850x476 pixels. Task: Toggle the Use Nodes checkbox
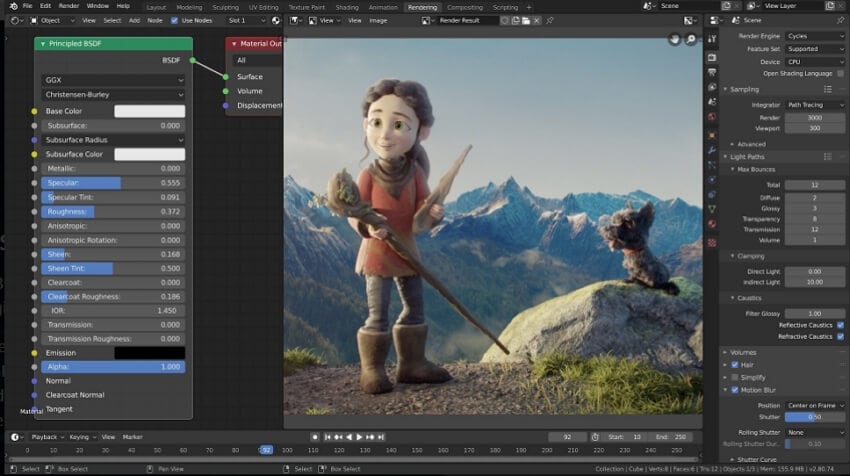[x=175, y=21]
